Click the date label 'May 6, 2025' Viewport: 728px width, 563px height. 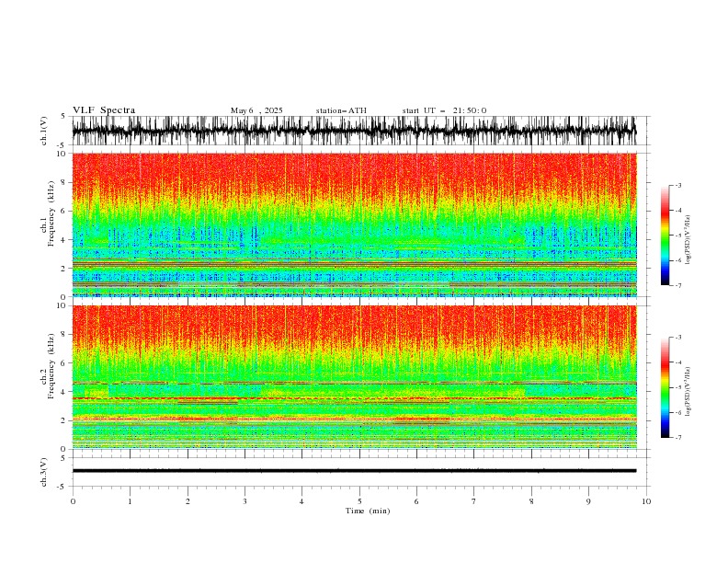click(x=256, y=110)
